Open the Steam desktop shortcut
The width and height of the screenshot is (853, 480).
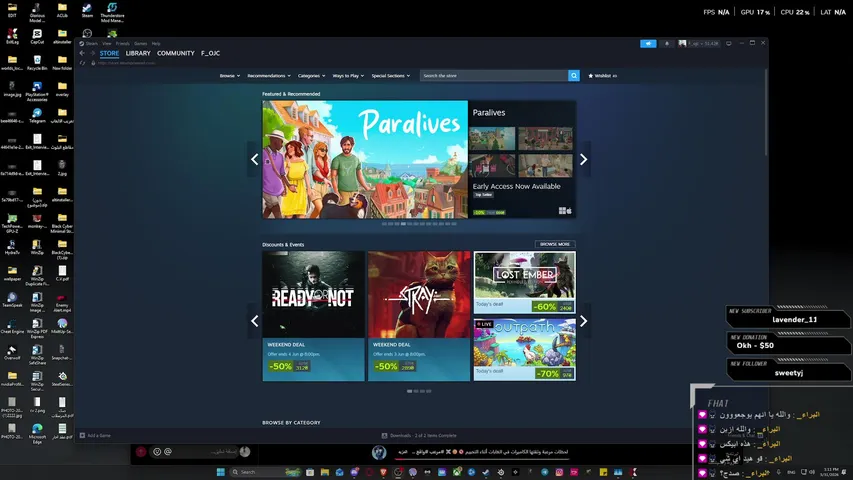point(87,10)
